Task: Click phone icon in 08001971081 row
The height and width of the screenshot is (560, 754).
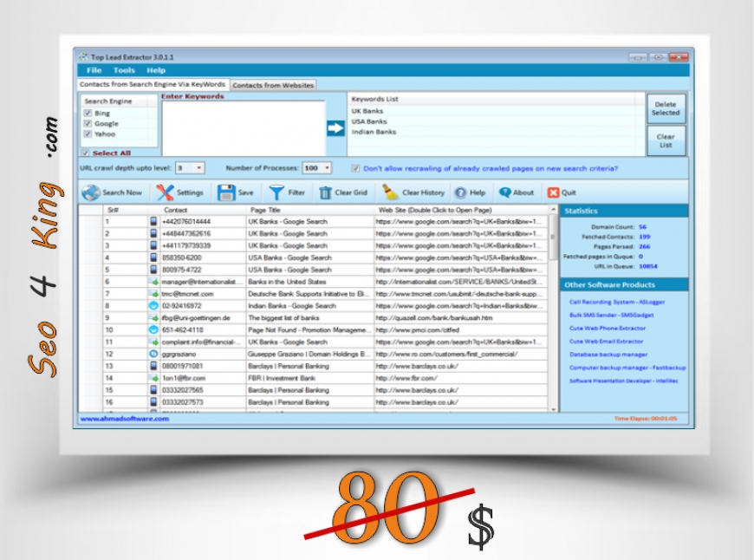Action: (x=153, y=366)
